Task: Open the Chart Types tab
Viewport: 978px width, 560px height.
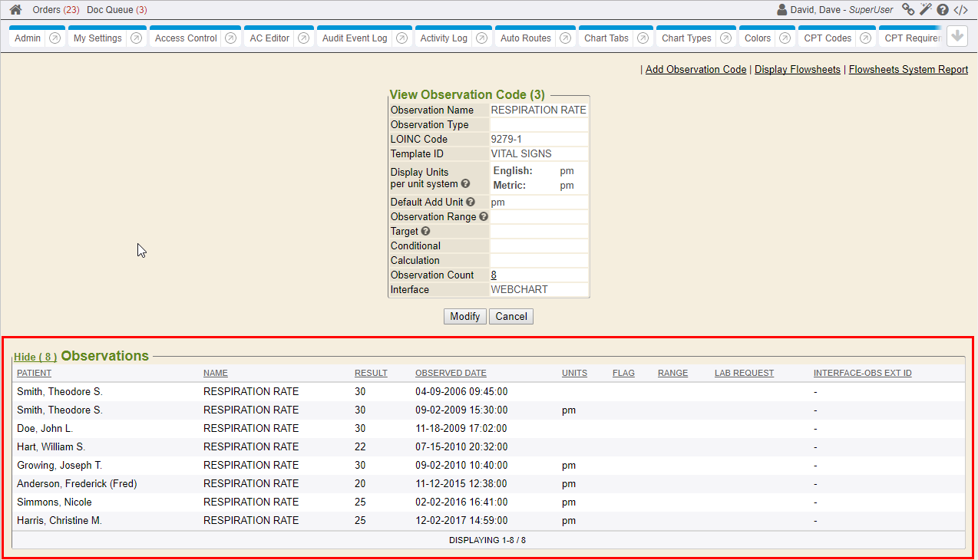Action: coord(686,38)
